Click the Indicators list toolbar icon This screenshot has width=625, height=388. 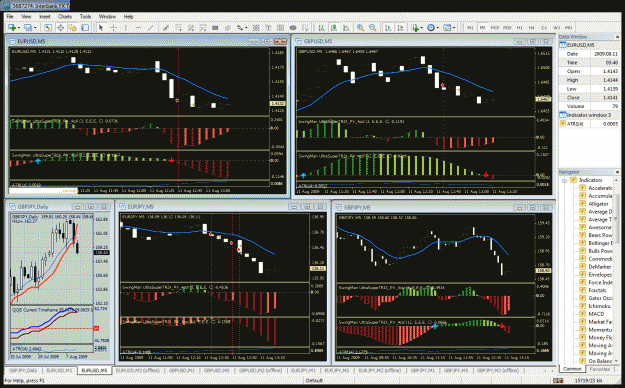(x=415, y=28)
